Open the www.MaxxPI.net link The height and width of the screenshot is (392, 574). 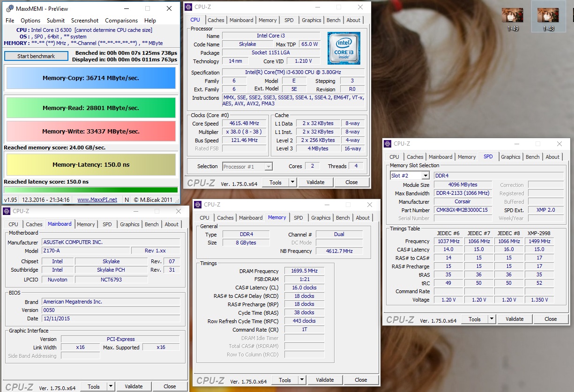(x=97, y=200)
